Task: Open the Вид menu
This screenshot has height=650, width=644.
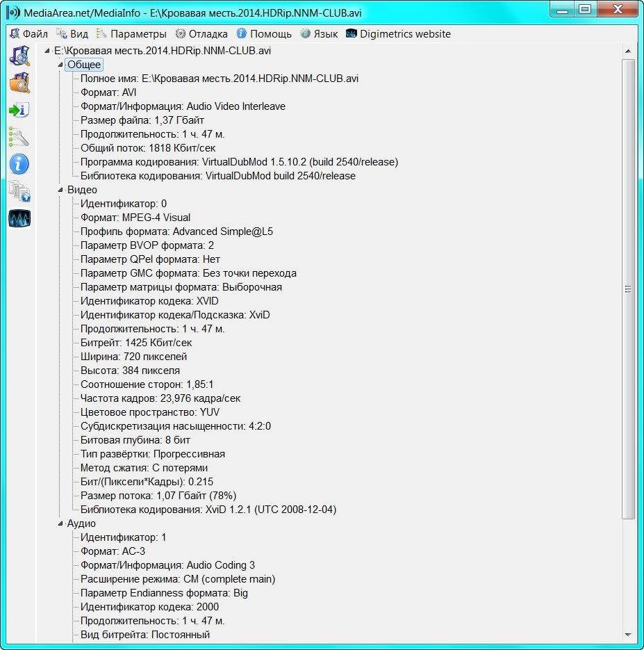Action: 72,34
